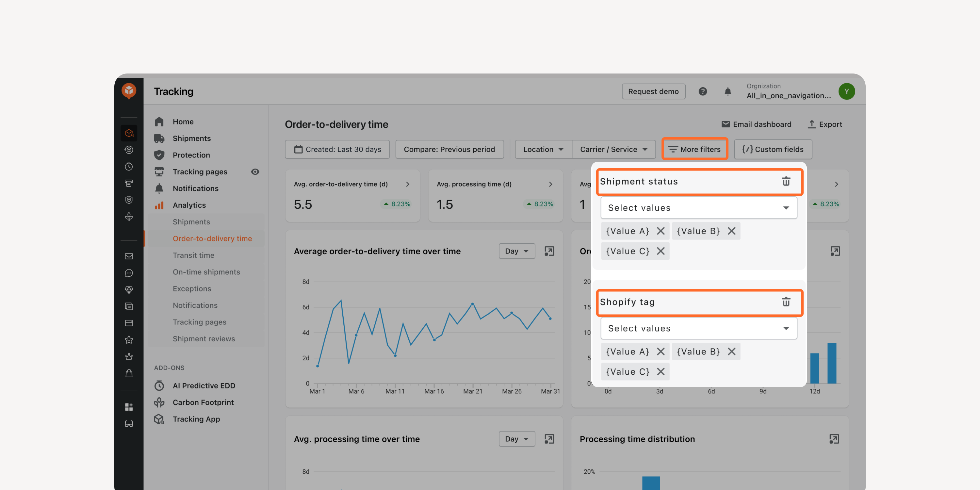
Task: Open the Carrier / Service dropdown
Action: (x=613, y=149)
